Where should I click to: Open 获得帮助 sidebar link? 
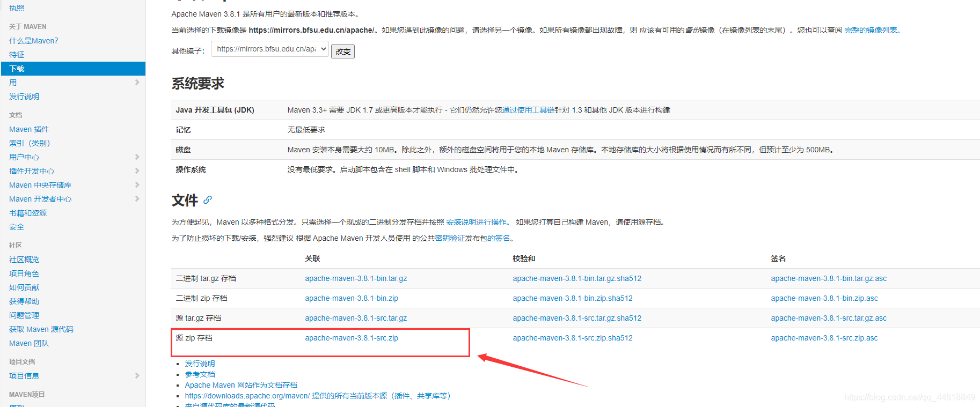click(x=24, y=301)
